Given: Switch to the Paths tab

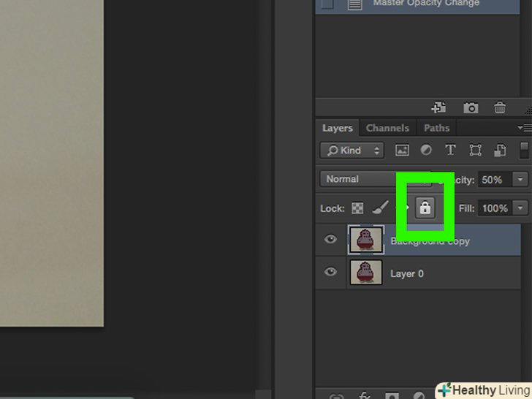Looking at the screenshot, I should point(437,128).
